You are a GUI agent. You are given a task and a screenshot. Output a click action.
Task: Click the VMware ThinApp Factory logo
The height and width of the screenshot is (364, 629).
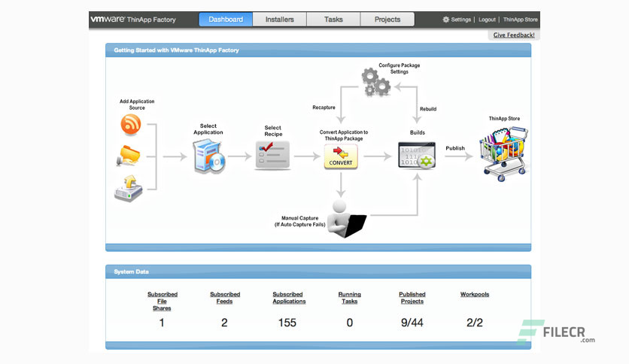click(x=133, y=20)
